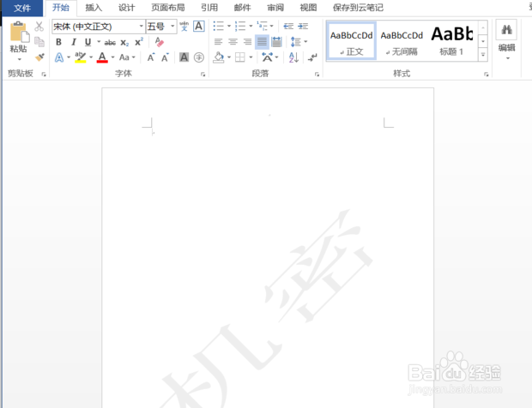The image size is (532, 408).
Task: Click the Text Effects icon
Action: pyautogui.click(x=59, y=57)
